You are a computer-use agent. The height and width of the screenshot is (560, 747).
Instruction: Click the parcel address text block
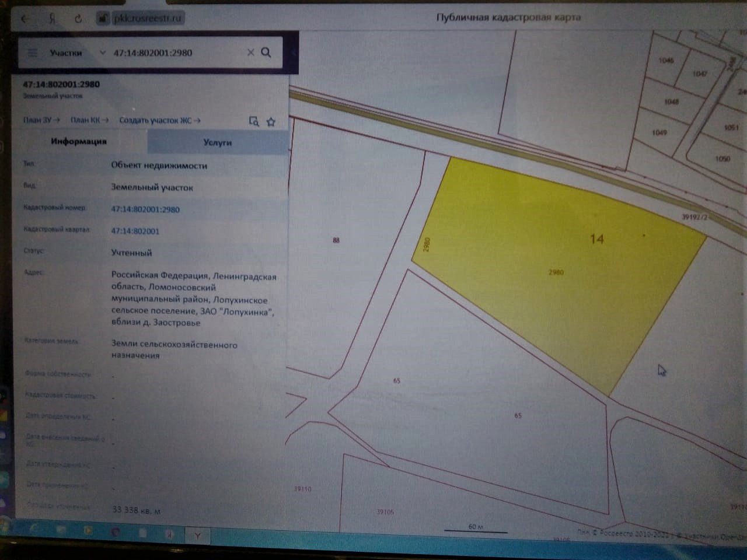[x=194, y=299]
